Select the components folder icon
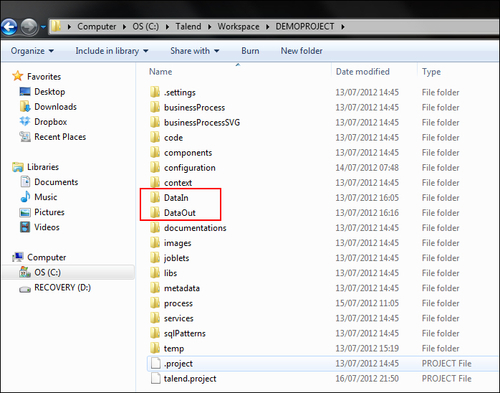 tap(155, 152)
